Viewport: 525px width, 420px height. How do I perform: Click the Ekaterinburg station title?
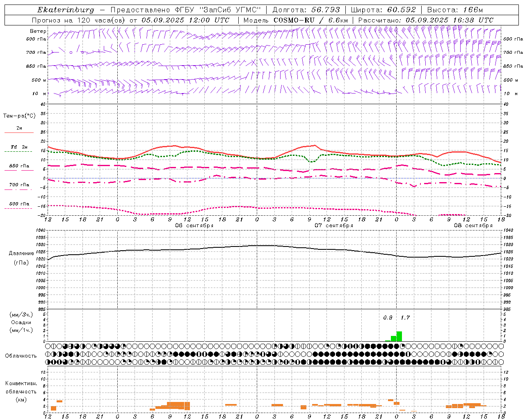[x=66, y=10]
